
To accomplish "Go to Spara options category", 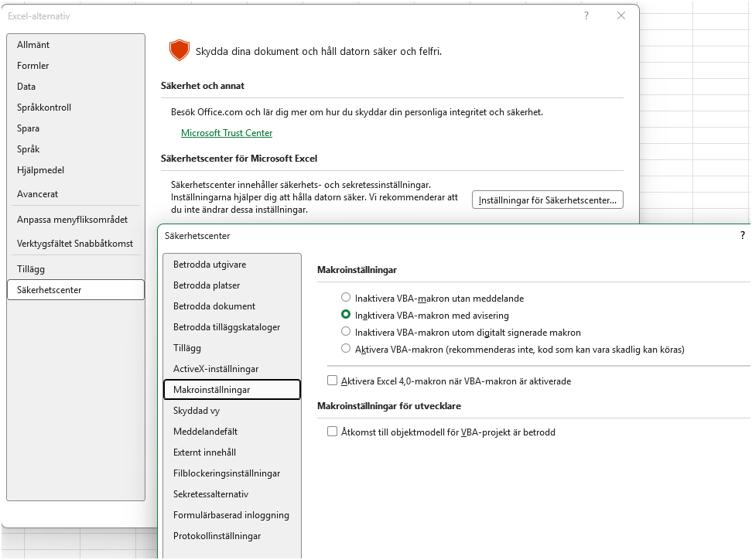I will 76,128.
